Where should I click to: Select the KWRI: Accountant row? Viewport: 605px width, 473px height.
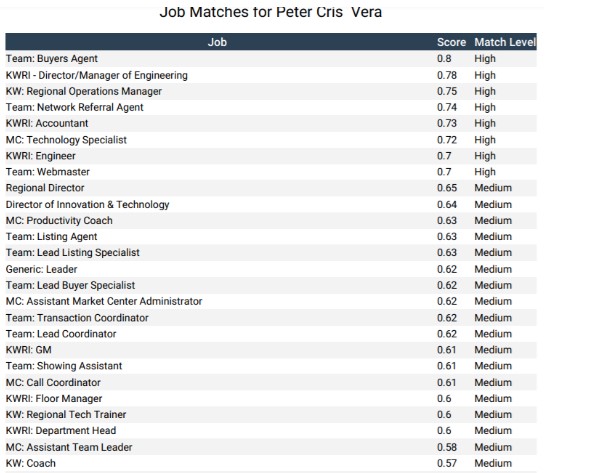[47, 123]
